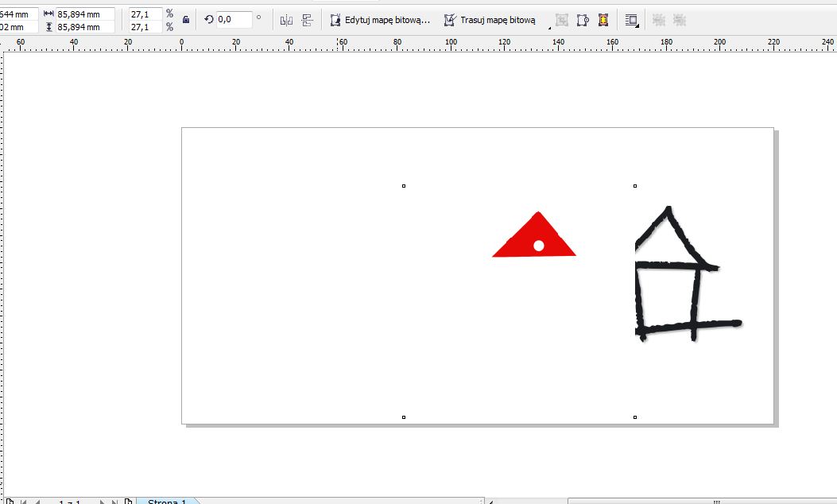This screenshot has height=504, width=837.
Task: Click the horizontal scale percent field
Action: coord(145,14)
